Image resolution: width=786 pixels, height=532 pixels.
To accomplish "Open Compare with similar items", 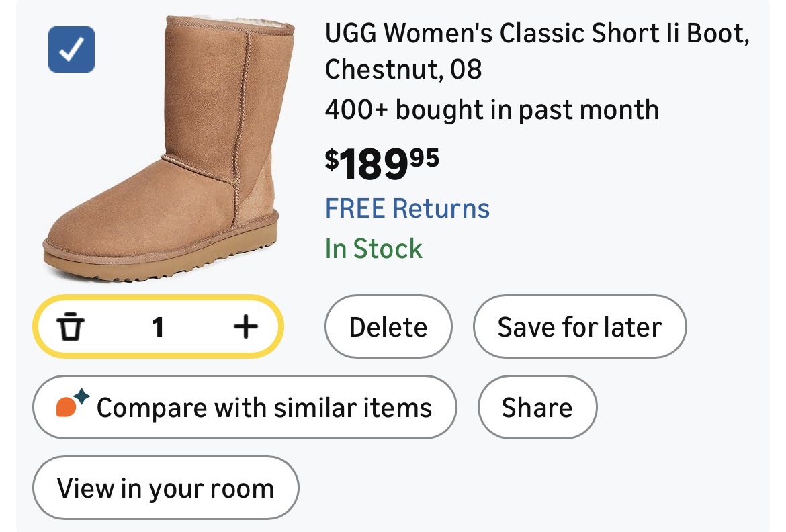I will (245, 408).
